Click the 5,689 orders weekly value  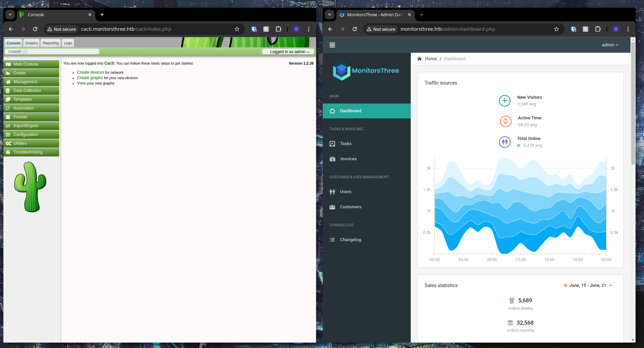[525, 301]
